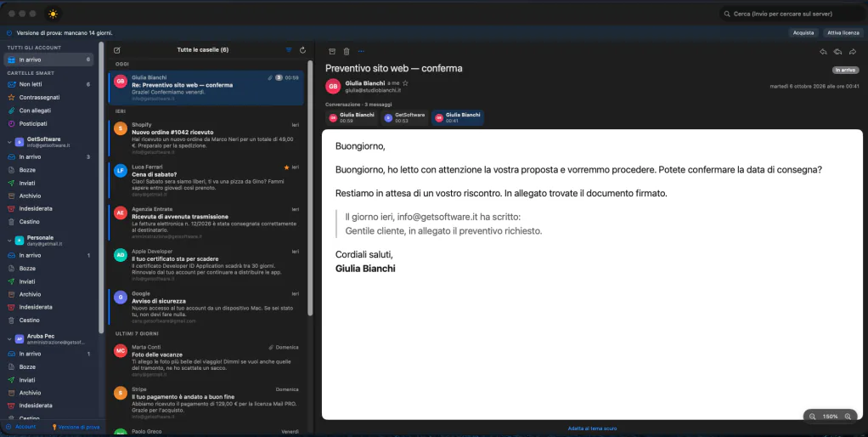This screenshot has height=437, width=868.
Task: Open the message list filter icon
Action: (x=289, y=50)
